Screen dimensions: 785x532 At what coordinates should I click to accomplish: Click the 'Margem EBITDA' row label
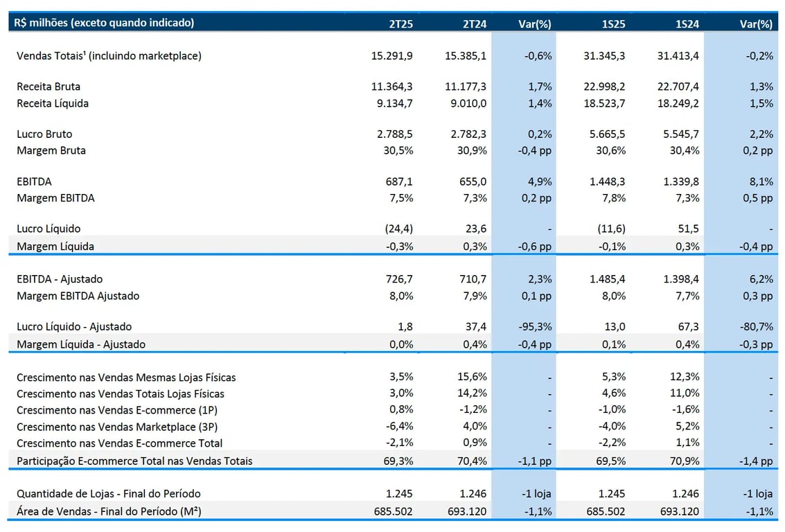pyautogui.click(x=55, y=198)
